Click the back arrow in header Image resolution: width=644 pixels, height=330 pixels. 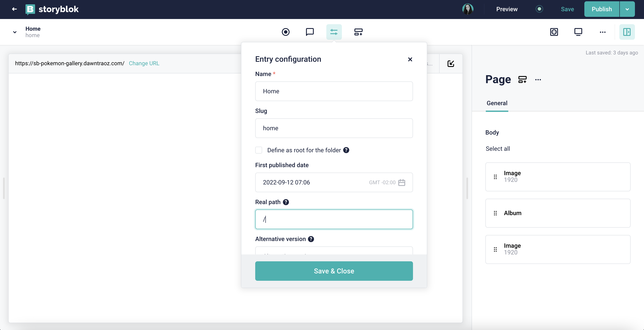[14, 9]
